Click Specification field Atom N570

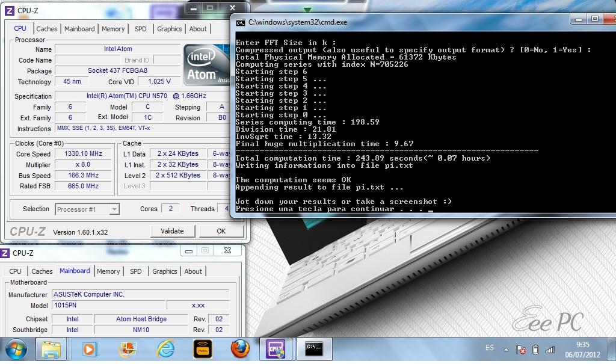pos(143,96)
